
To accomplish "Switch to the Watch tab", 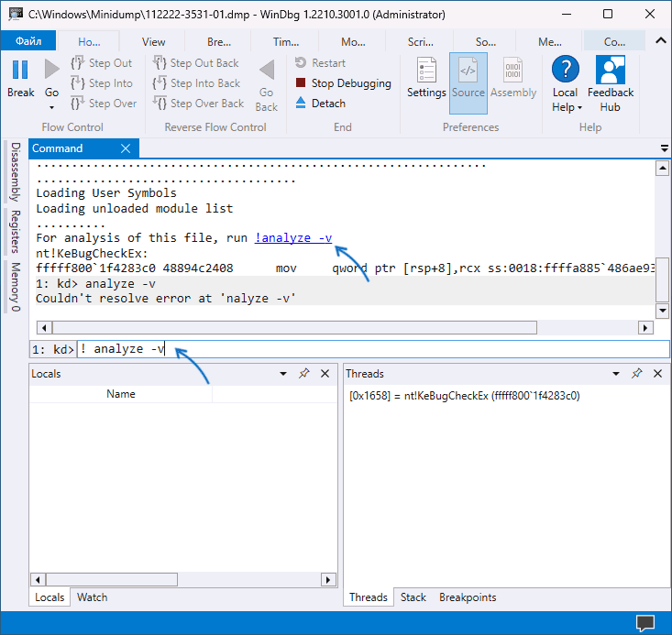I will click(93, 597).
